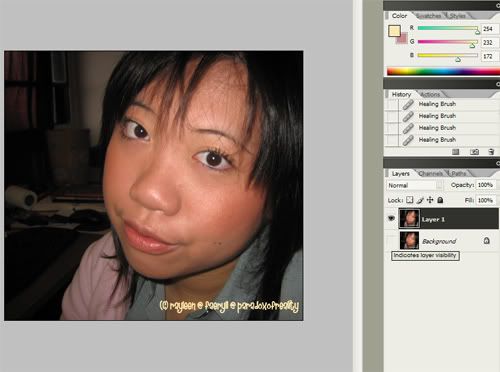Pick a color from the spectrum ramp
This screenshot has width=500, height=372.
443,71
